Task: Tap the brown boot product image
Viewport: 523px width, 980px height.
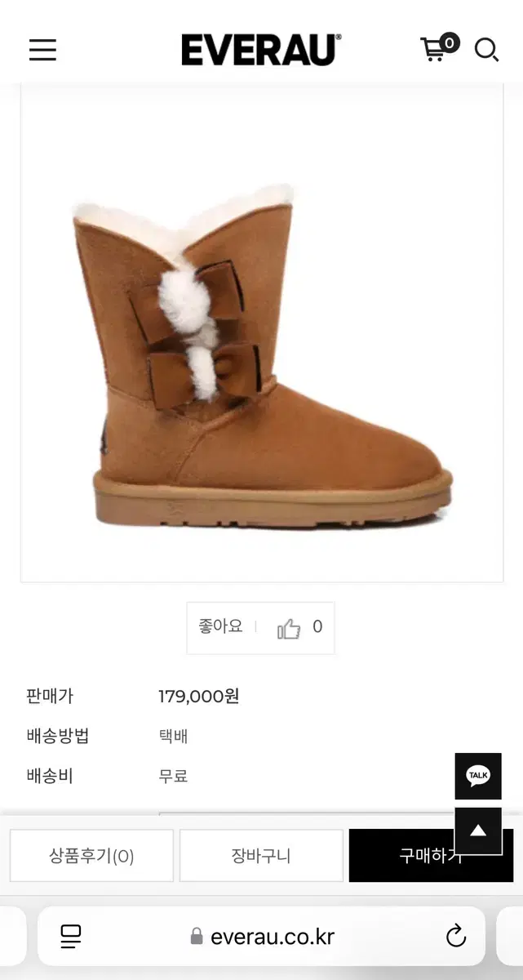Action: coord(261,357)
